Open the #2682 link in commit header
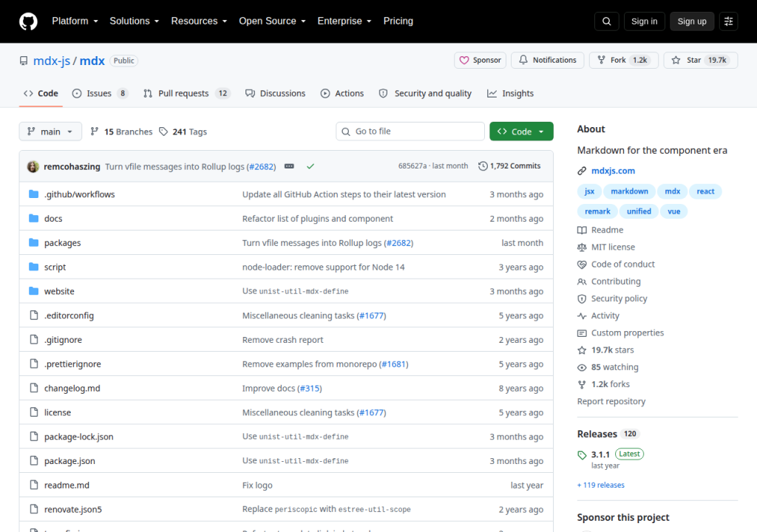Image resolution: width=757 pixels, height=532 pixels. [262, 166]
